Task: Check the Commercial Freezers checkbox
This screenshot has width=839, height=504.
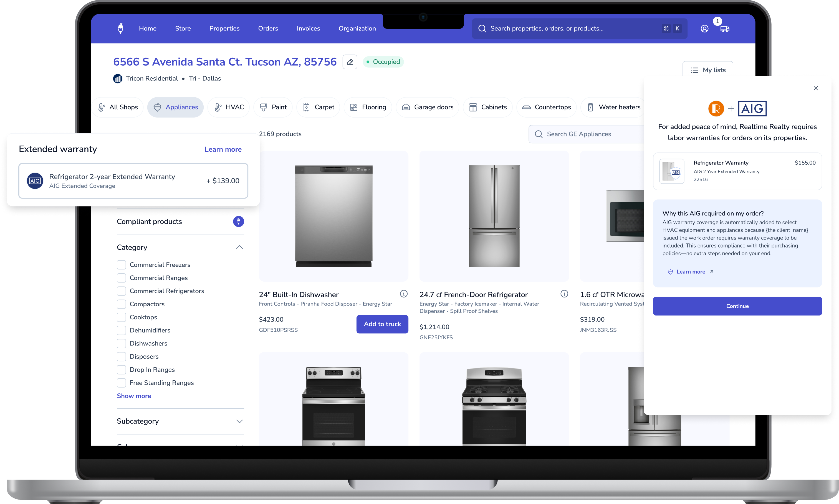Action: click(121, 264)
